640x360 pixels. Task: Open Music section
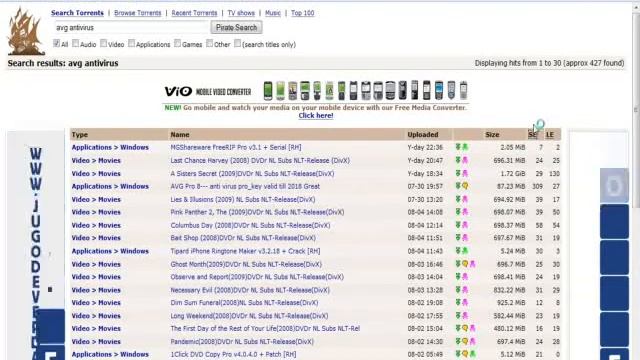click(x=273, y=13)
